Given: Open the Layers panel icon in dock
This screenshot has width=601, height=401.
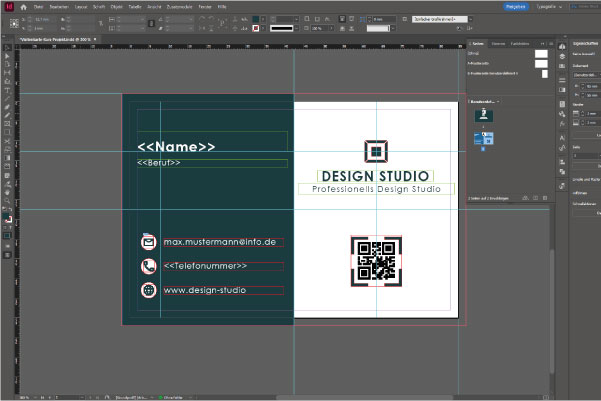Looking at the screenshot, I should (x=562, y=56).
